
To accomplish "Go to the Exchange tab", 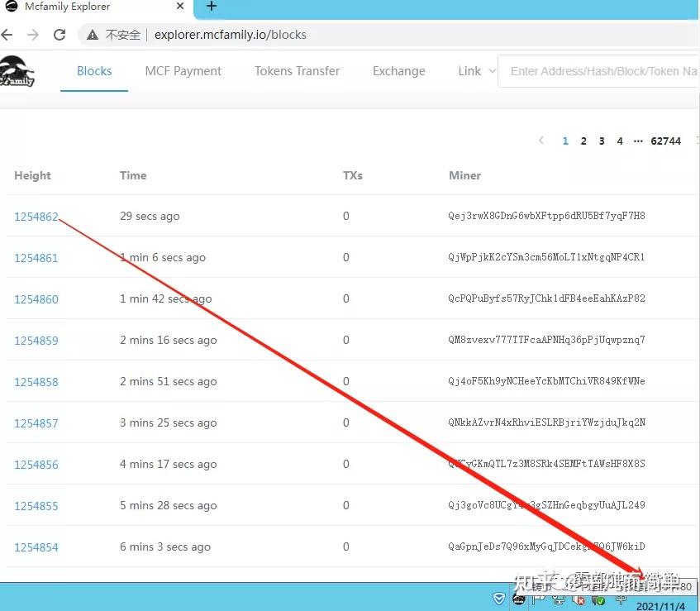I will (x=399, y=71).
